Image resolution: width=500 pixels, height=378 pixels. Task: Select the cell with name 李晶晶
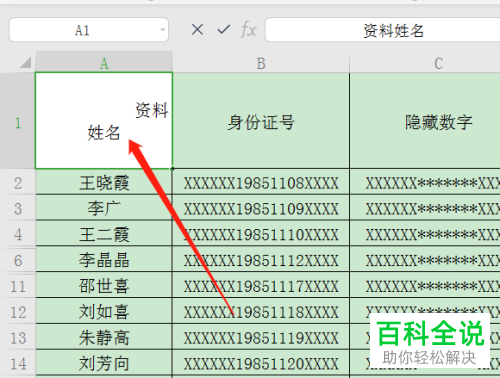104,260
